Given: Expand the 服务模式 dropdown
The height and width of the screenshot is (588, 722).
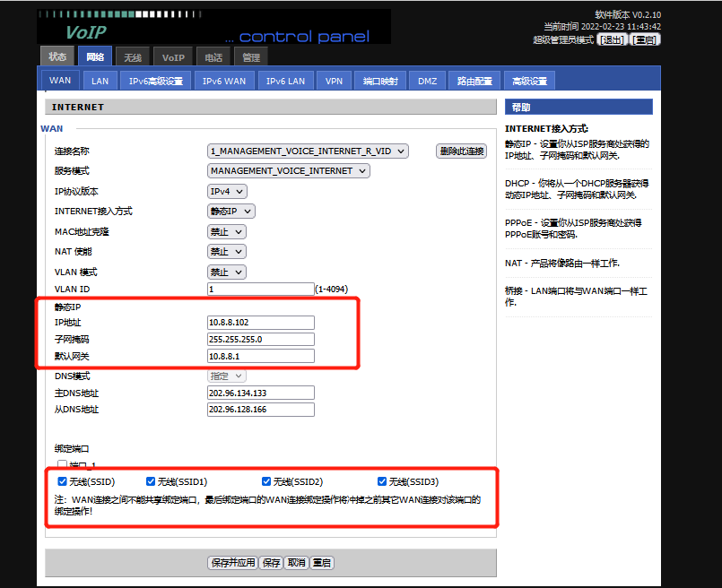Looking at the screenshot, I should (288, 170).
